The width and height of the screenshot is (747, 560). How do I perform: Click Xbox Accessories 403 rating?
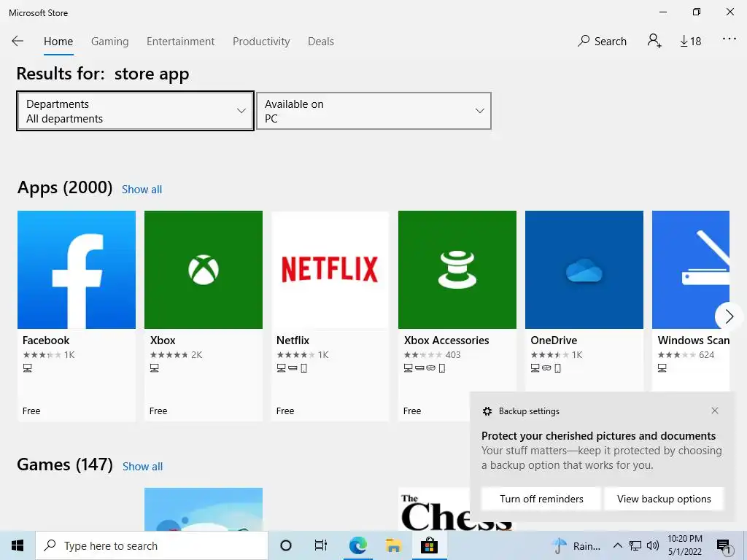pos(432,355)
